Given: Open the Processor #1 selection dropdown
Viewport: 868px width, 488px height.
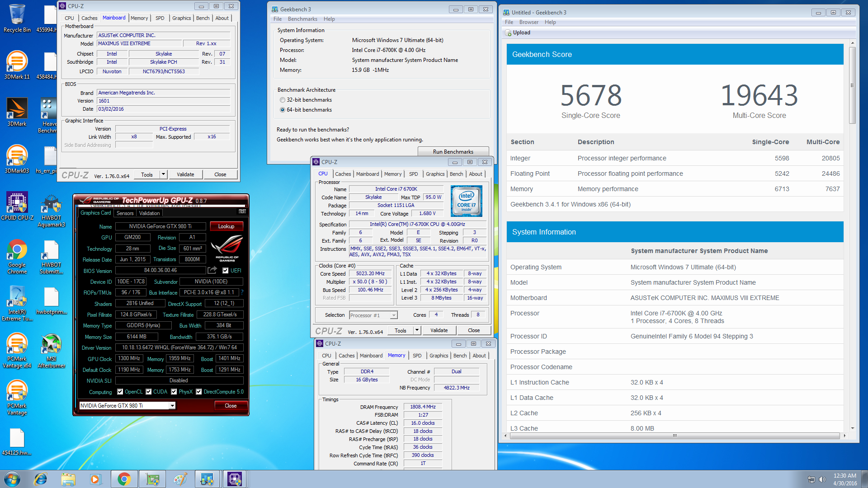Looking at the screenshot, I should tap(394, 315).
